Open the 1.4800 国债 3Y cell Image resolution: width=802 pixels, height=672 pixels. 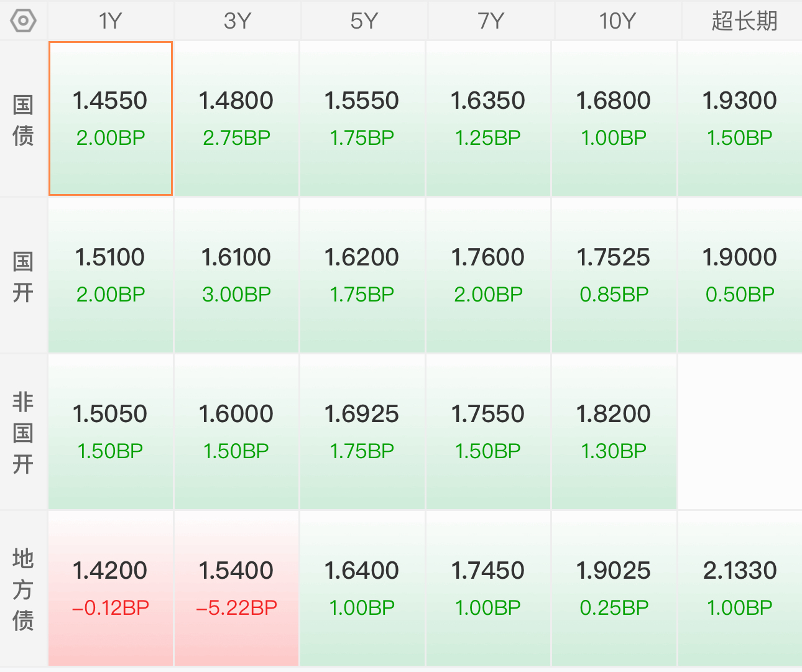237,119
